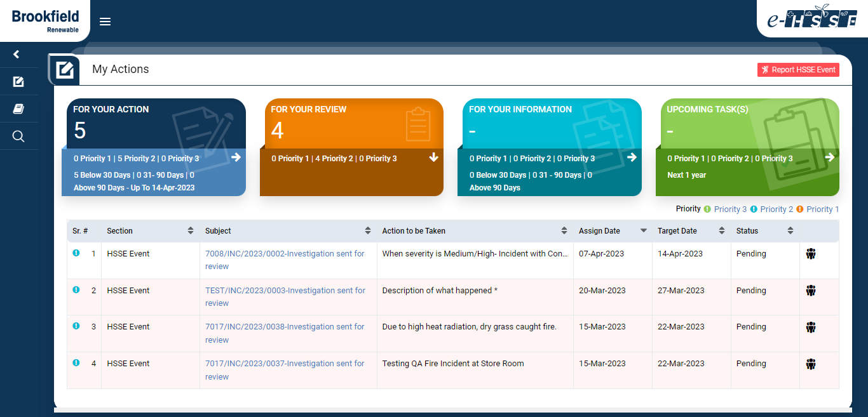Open the hamburger menu icon

click(105, 22)
